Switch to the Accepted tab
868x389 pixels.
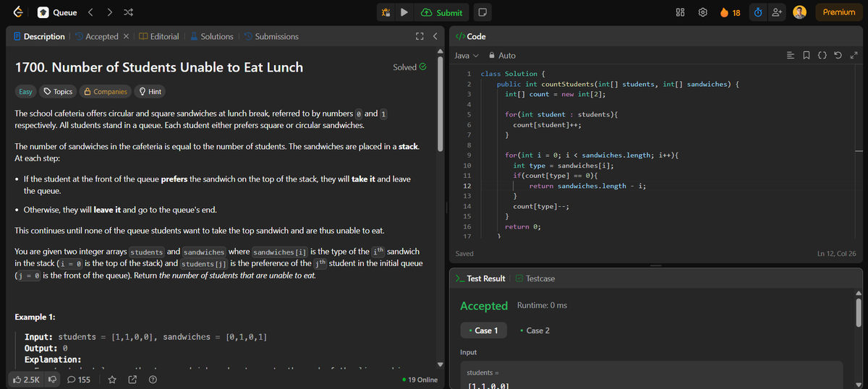95,36
